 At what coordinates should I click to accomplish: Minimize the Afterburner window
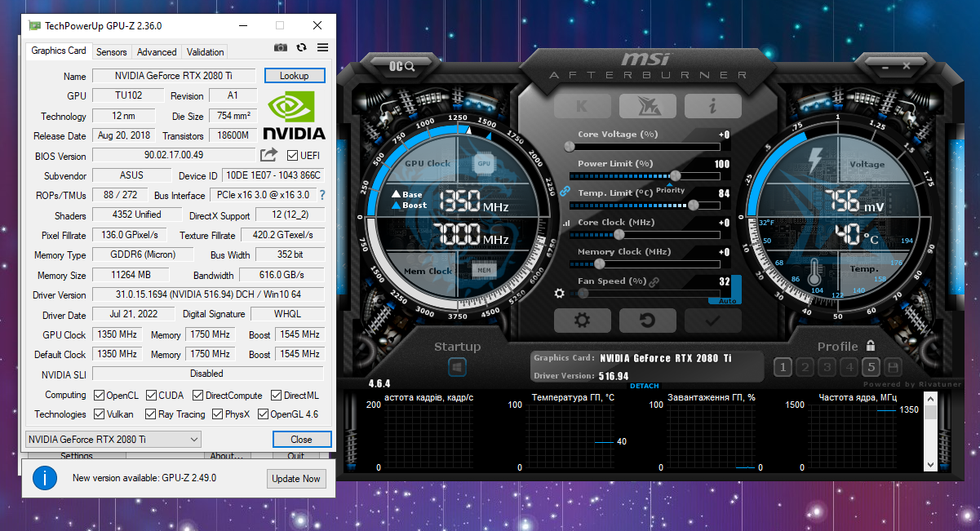point(885,66)
